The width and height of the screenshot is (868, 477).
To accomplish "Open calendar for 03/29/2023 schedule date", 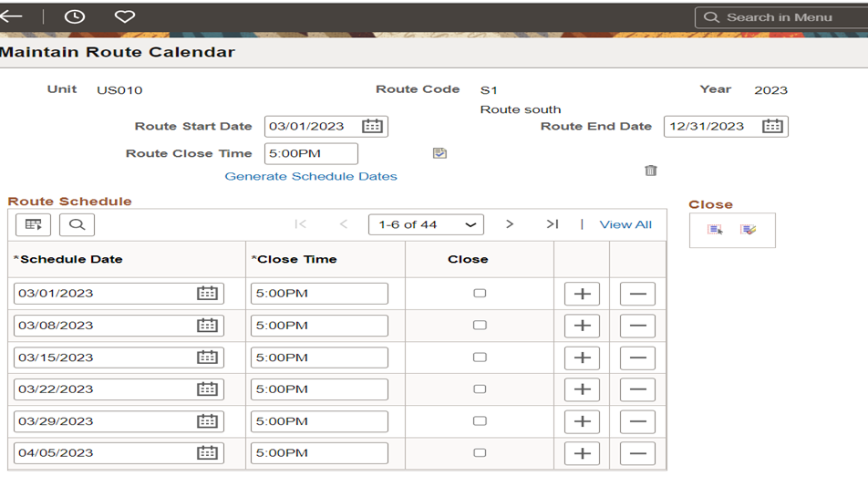I will [x=208, y=421].
